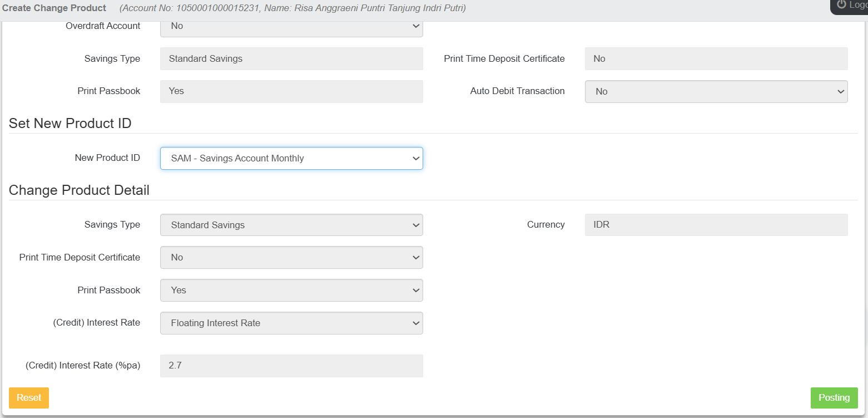This screenshot has width=868, height=418.
Task: Open Print Time Deposit Certificate dropdown
Action: (291, 258)
